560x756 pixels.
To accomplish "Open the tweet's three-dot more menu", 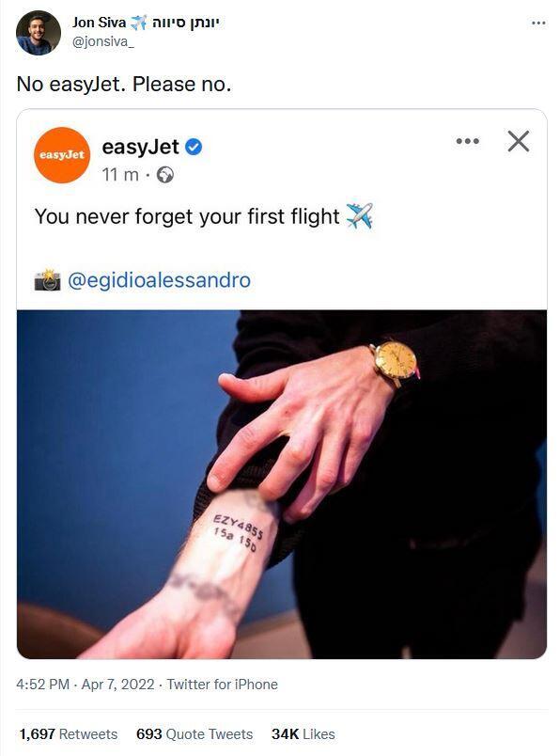I will click(538, 24).
